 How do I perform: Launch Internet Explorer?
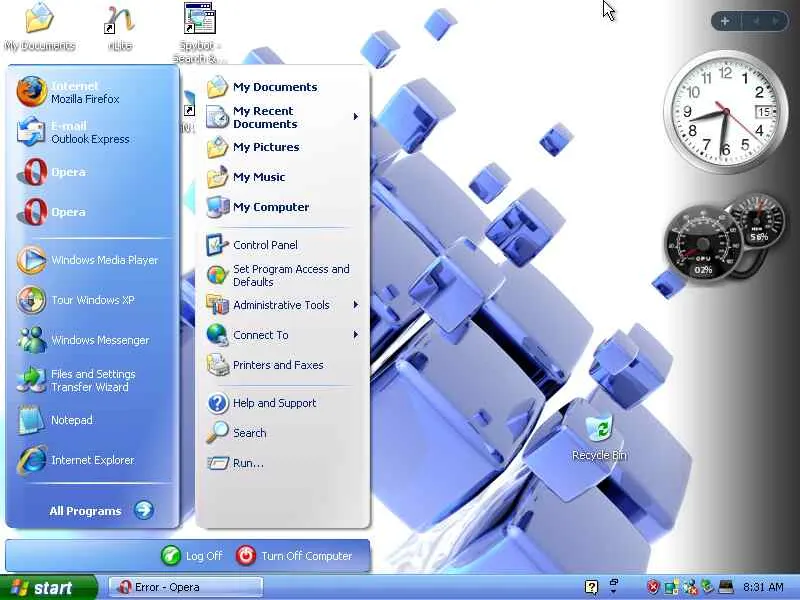92,460
